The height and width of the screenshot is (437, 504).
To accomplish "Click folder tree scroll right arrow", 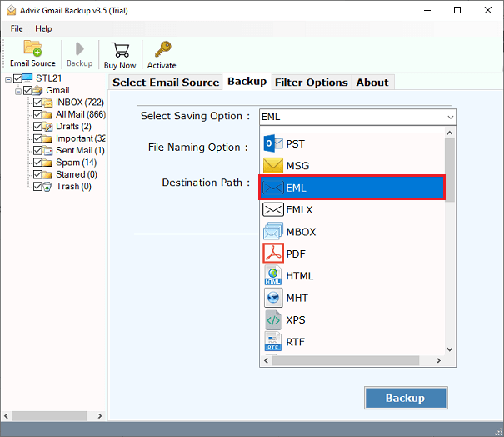I will tap(100, 416).
